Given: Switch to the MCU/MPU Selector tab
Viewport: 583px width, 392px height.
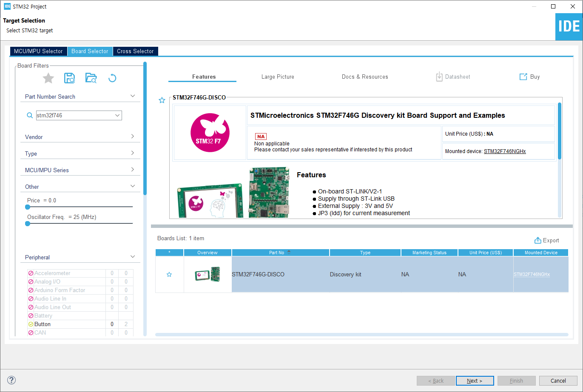Looking at the screenshot, I should [38, 51].
